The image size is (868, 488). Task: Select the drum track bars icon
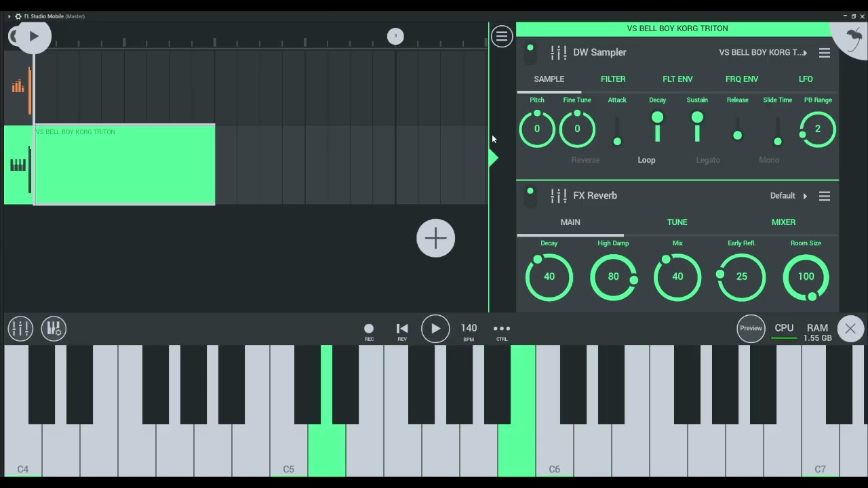coord(18,87)
